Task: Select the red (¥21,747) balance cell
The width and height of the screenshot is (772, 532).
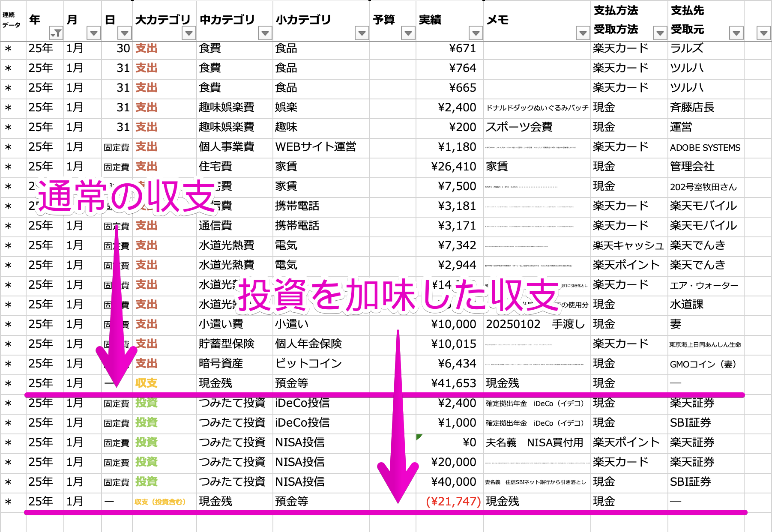Action: tap(453, 502)
